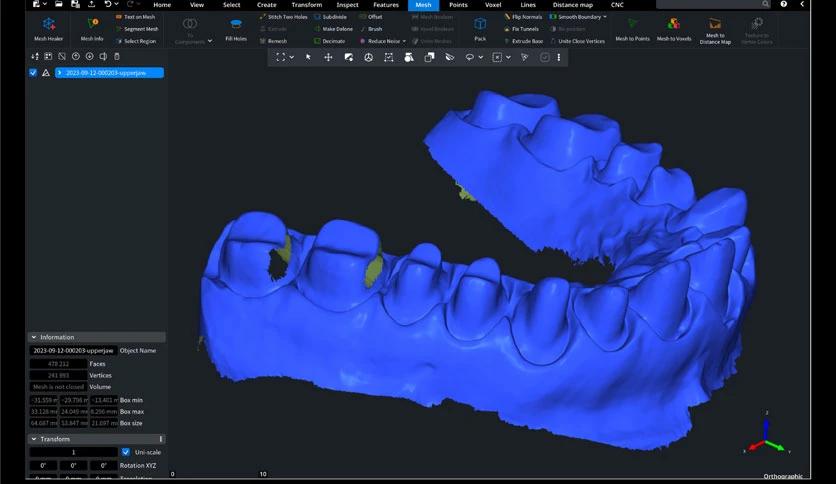Open dropdown next to the boxed X icon

tap(509, 57)
